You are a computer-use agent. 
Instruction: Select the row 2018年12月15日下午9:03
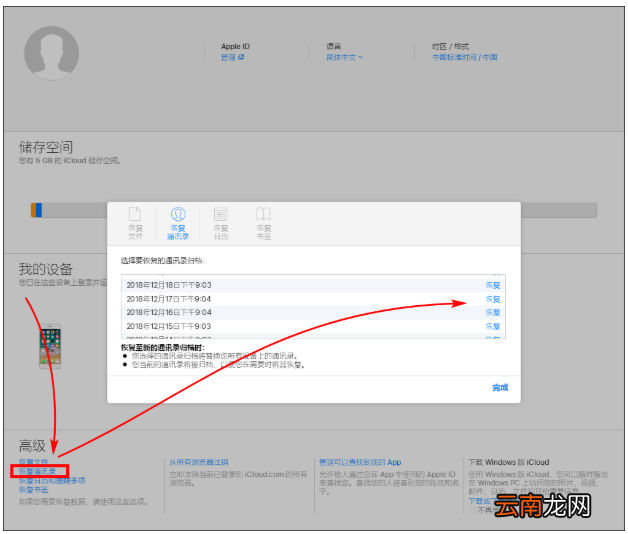(313, 326)
